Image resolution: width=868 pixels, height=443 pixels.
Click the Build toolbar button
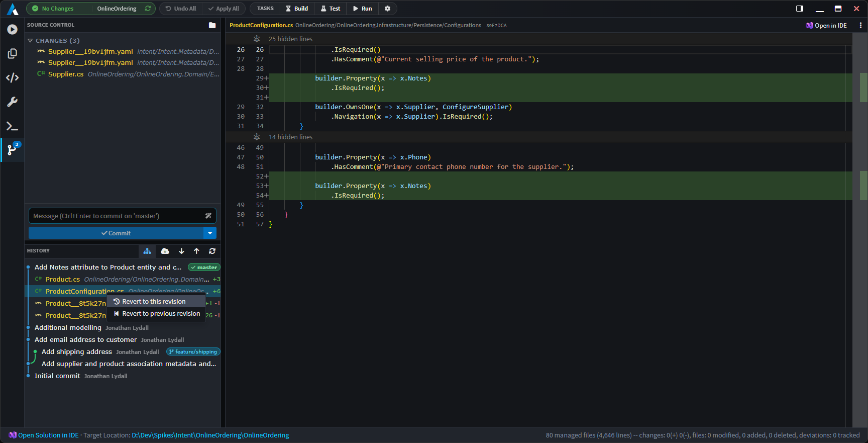pos(297,9)
